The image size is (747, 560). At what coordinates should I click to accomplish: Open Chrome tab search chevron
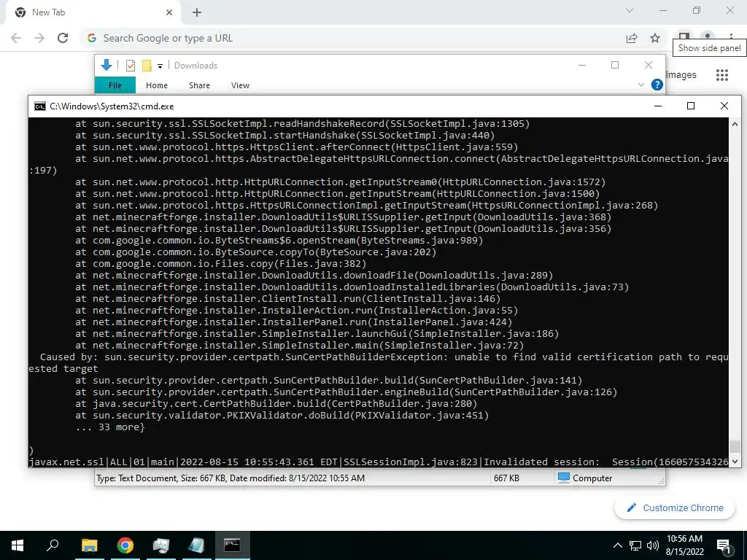point(630,10)
